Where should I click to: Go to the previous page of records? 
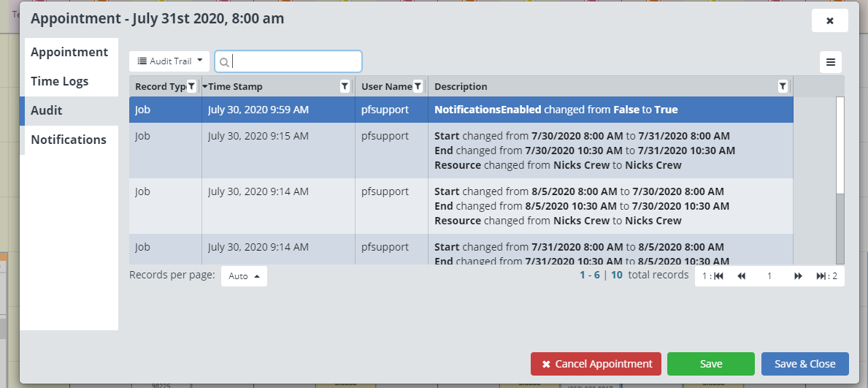(742, 276)
